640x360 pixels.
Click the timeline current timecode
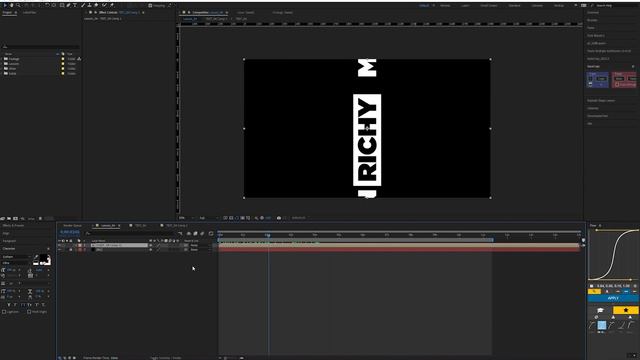coord(70,232)
